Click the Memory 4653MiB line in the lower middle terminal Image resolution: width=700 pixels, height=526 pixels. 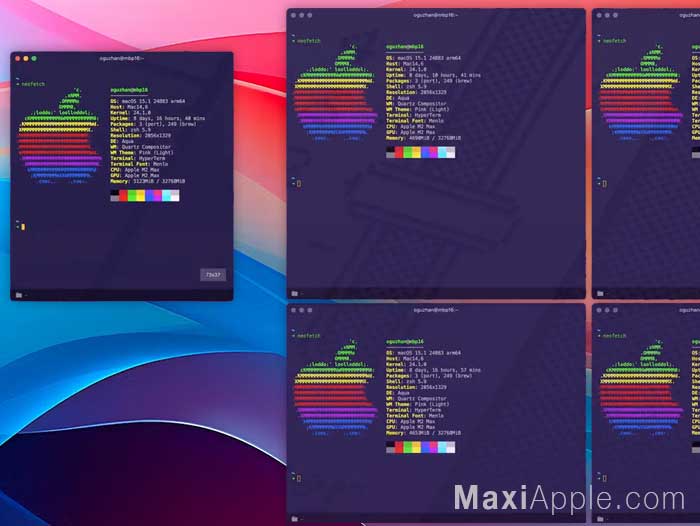click(x=423, y=433)
